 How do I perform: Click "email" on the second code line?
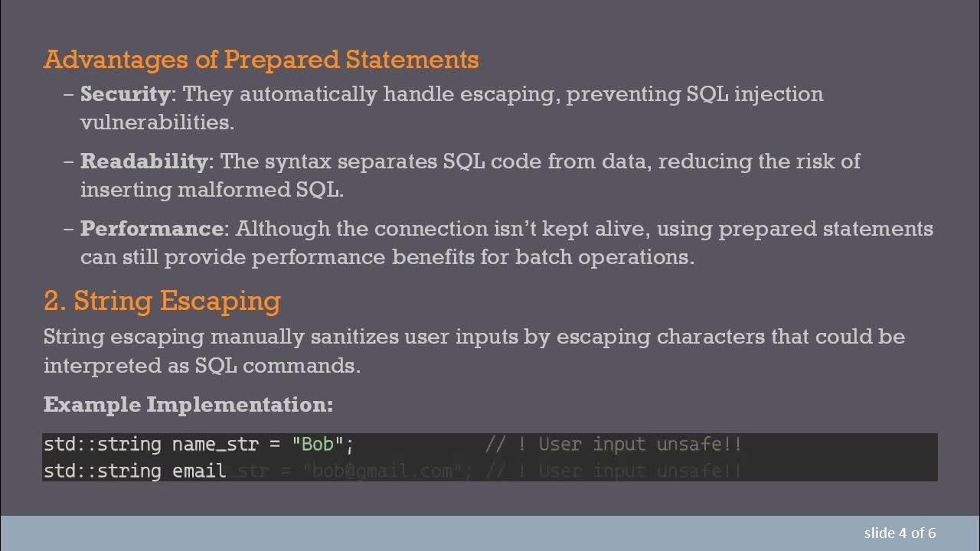199,471
